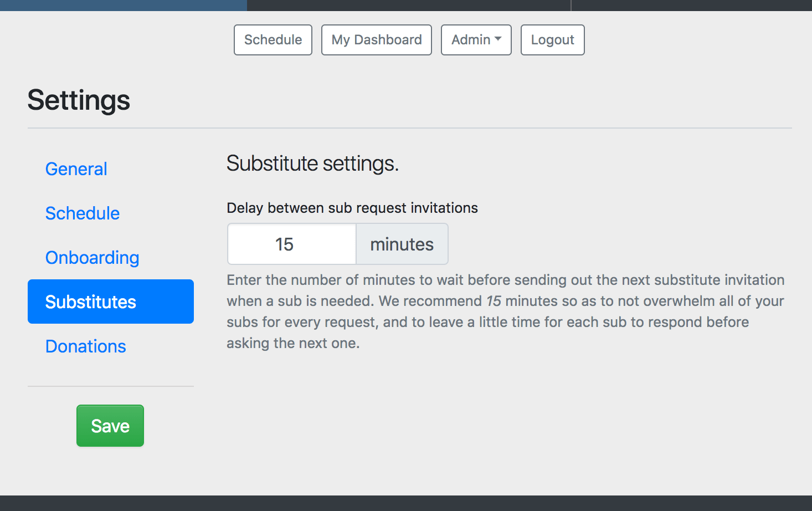Switch to the Donations settings tab
The image size is (812, 511).
coord(86,346)
